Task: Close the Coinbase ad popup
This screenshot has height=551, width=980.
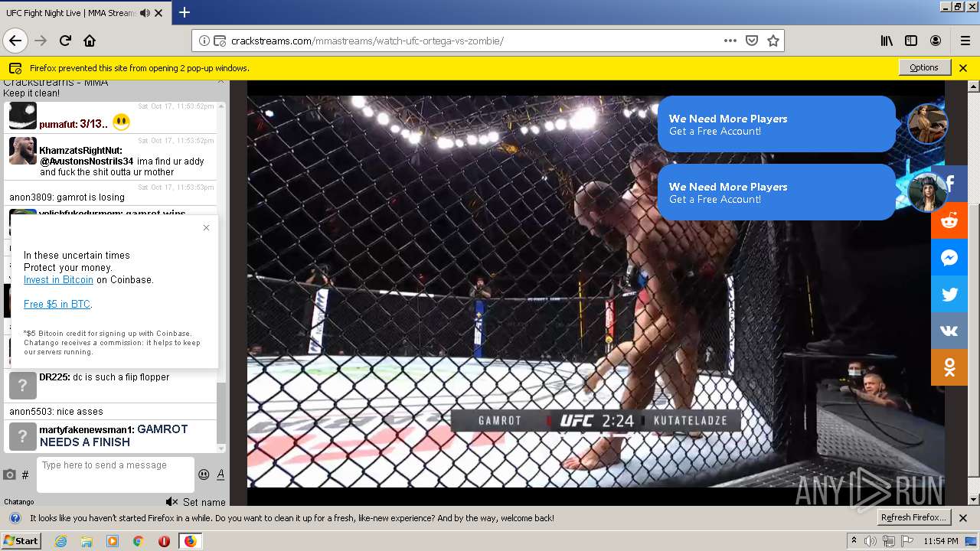Action: click(206, 227)
